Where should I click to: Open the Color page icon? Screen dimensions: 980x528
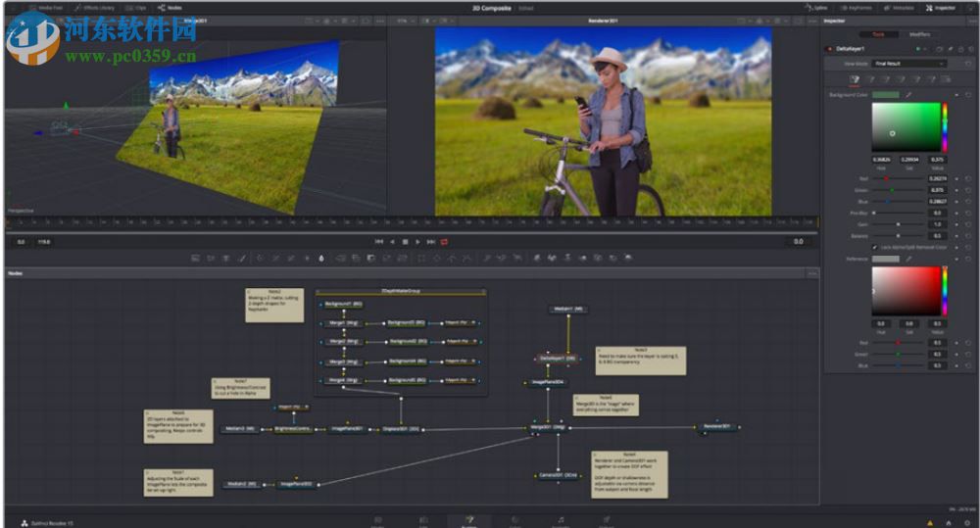515,520
